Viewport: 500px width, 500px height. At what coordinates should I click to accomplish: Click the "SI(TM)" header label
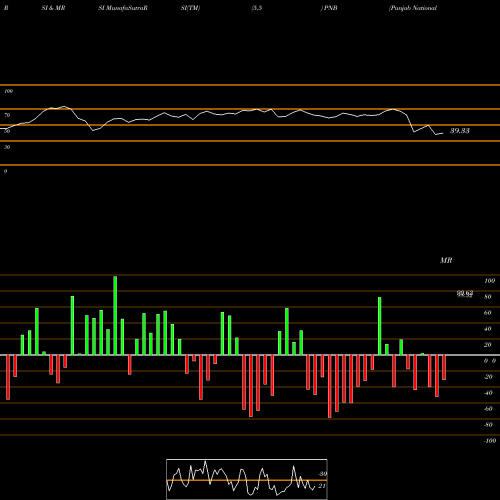click(x=190, y=8)
